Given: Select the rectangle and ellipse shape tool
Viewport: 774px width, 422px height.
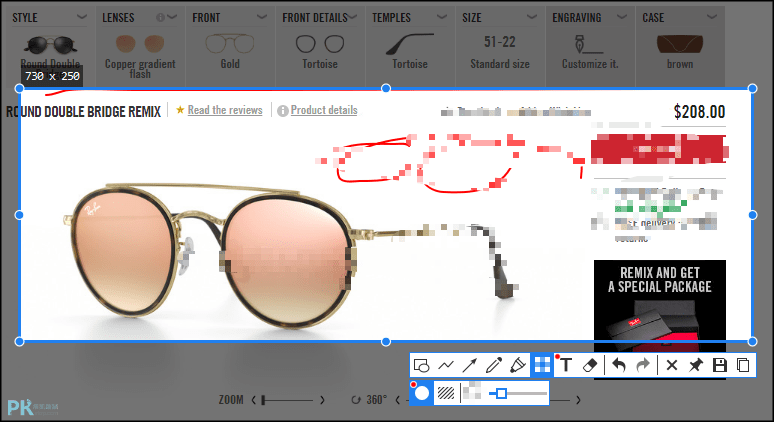Looking at the screenshot, I should point(422,365).
